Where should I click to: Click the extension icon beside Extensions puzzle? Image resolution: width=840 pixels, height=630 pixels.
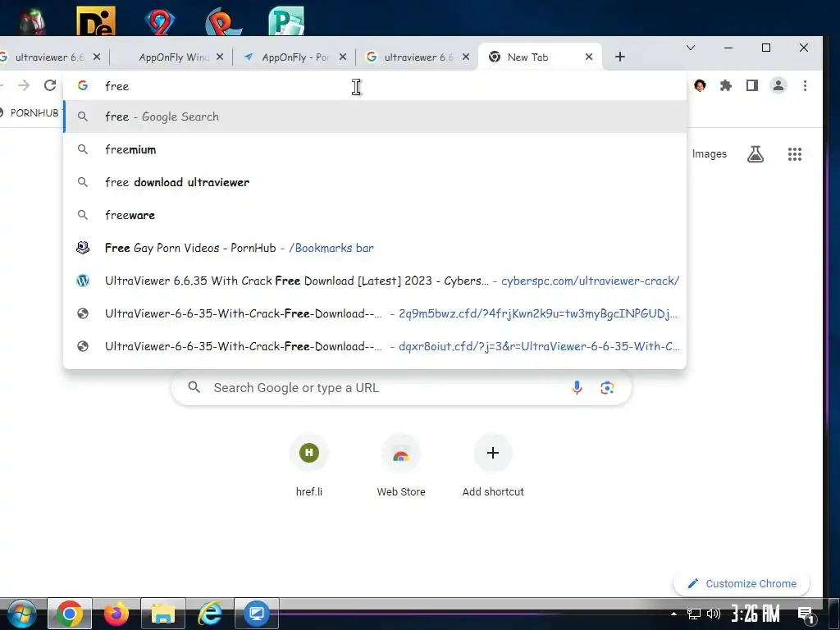point(700,85)
